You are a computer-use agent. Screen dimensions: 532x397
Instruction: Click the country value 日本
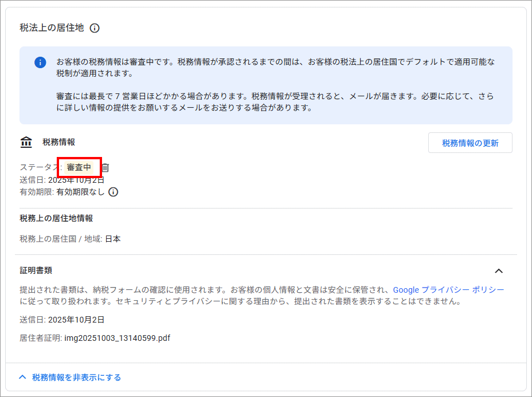click(x=113, y=239)
